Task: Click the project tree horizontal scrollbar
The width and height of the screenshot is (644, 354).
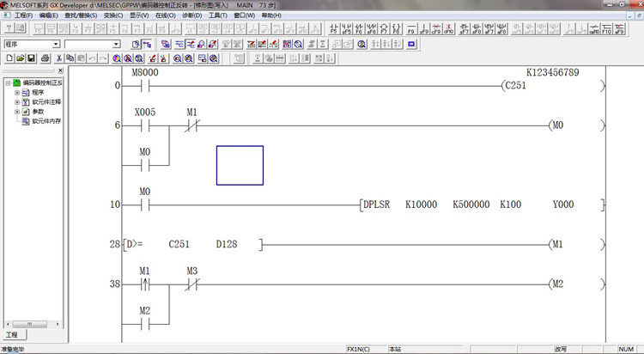Action: click(x=32, y=324)
